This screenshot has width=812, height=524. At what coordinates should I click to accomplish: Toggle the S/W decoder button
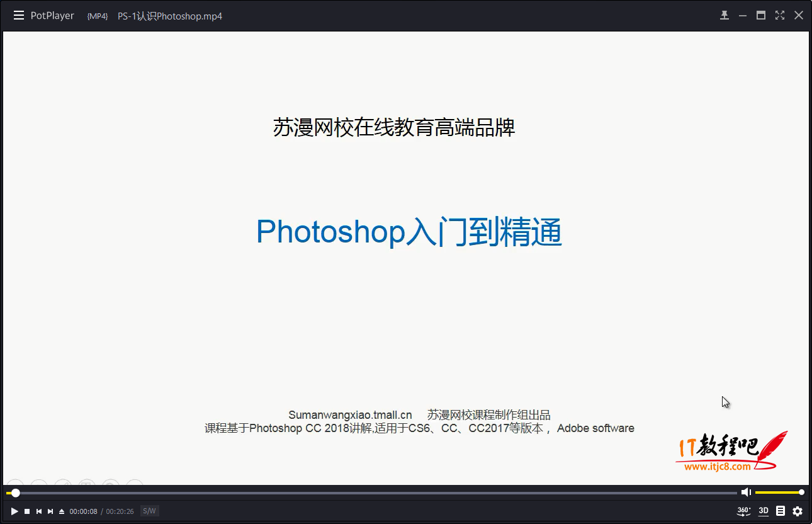[x=149, y=511]
